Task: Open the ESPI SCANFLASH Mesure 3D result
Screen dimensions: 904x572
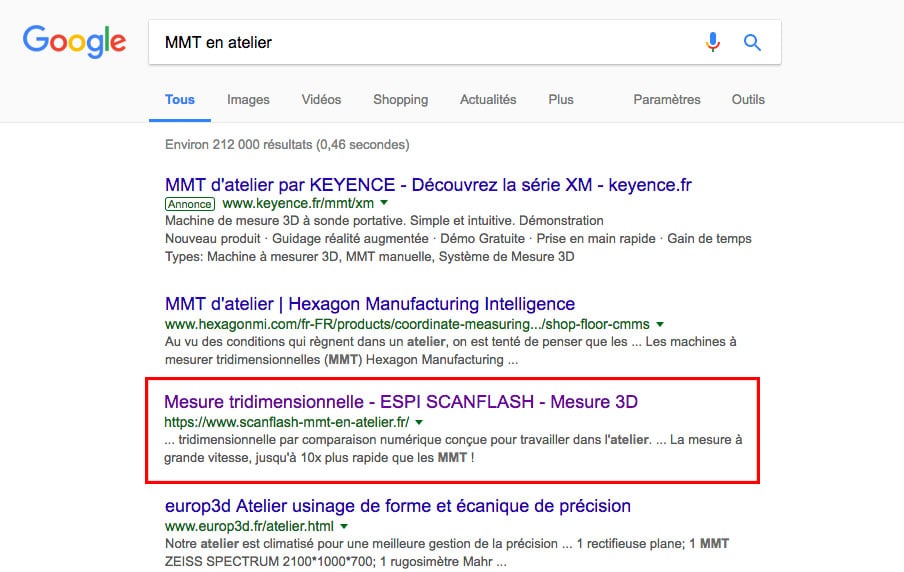Action: coord(401,402)
